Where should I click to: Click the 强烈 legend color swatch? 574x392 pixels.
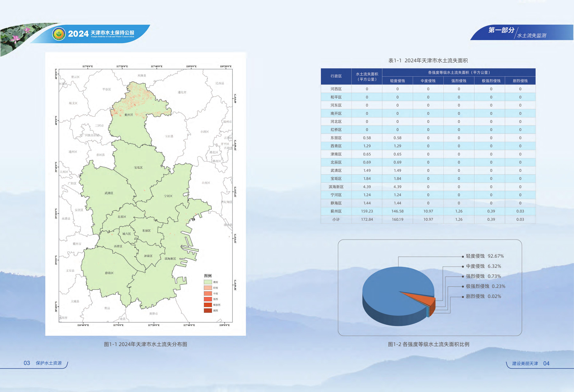208,299
